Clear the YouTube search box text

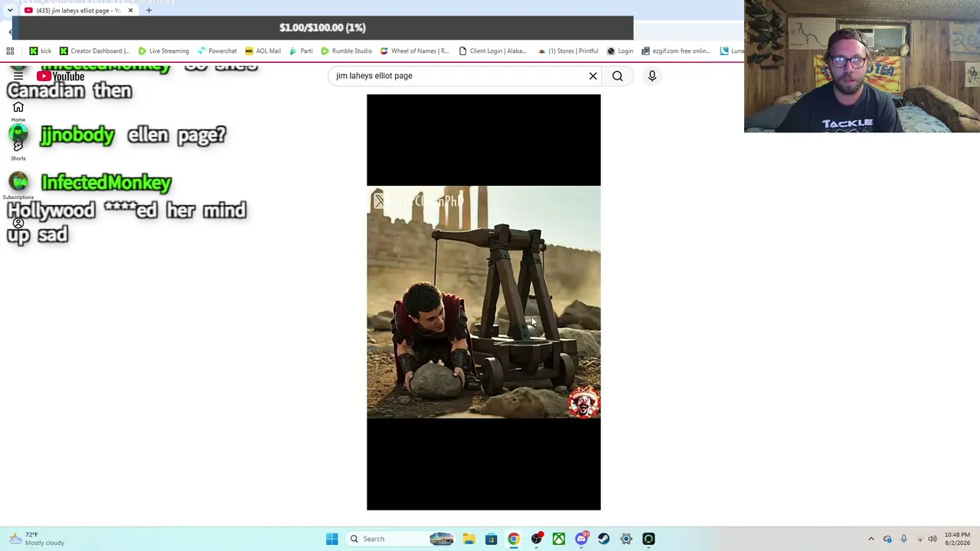point(593,76)
